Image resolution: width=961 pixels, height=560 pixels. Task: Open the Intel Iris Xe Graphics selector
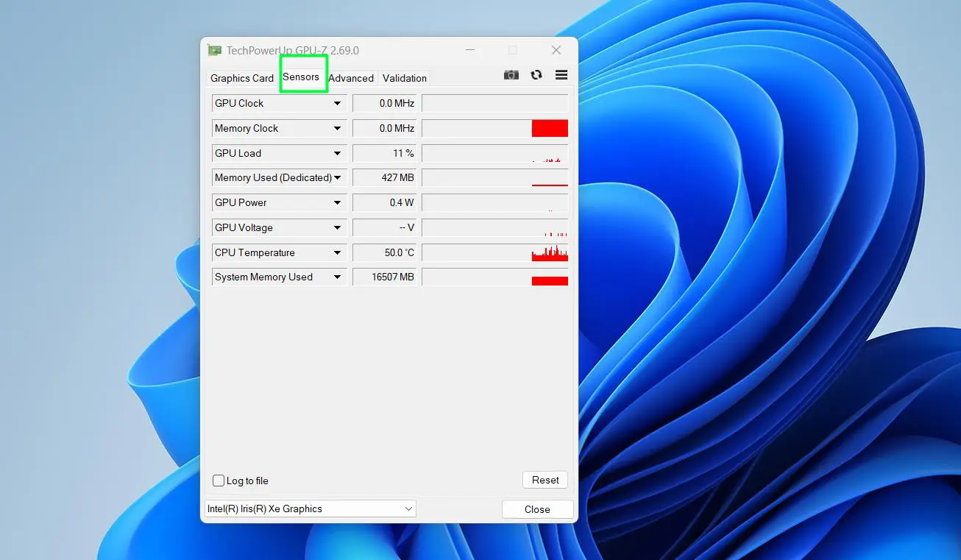coord(310,508)
